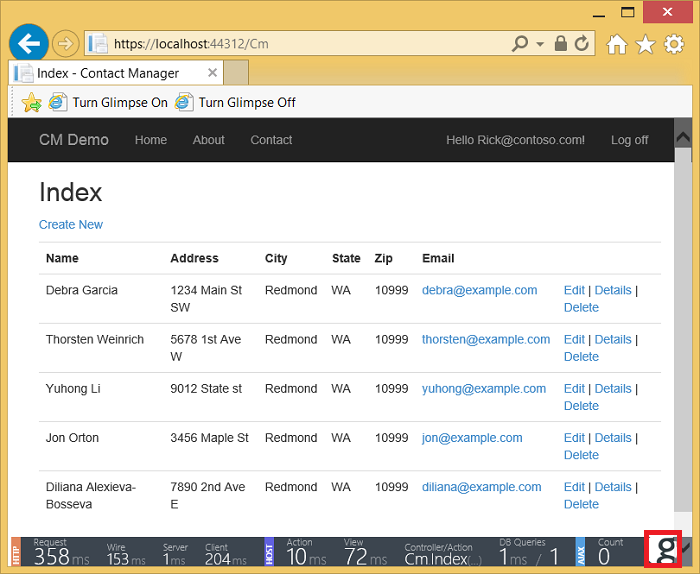
Task: Expand the address bar search dropdown arrow
Action: tap(540, 44)
